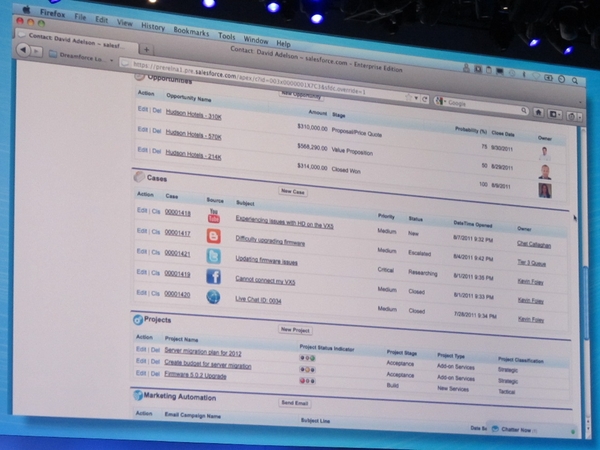Open the Apple menu
The image size is (600, 450).
coord(26,9)
